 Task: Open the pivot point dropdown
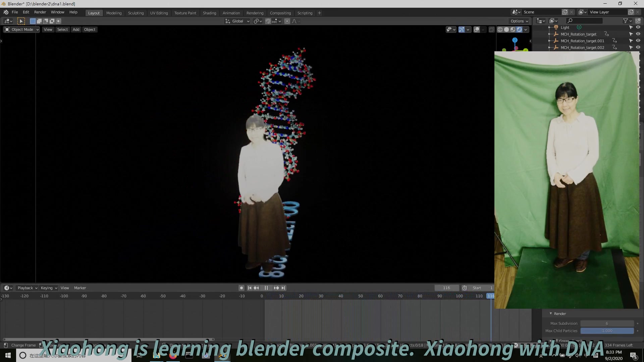tap(258, 21)
